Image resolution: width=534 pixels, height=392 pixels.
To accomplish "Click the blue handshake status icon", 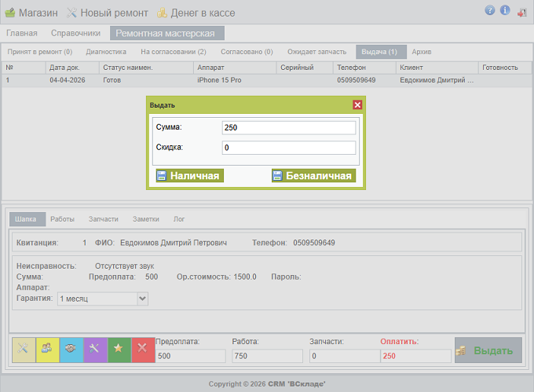I will point(71,350).
